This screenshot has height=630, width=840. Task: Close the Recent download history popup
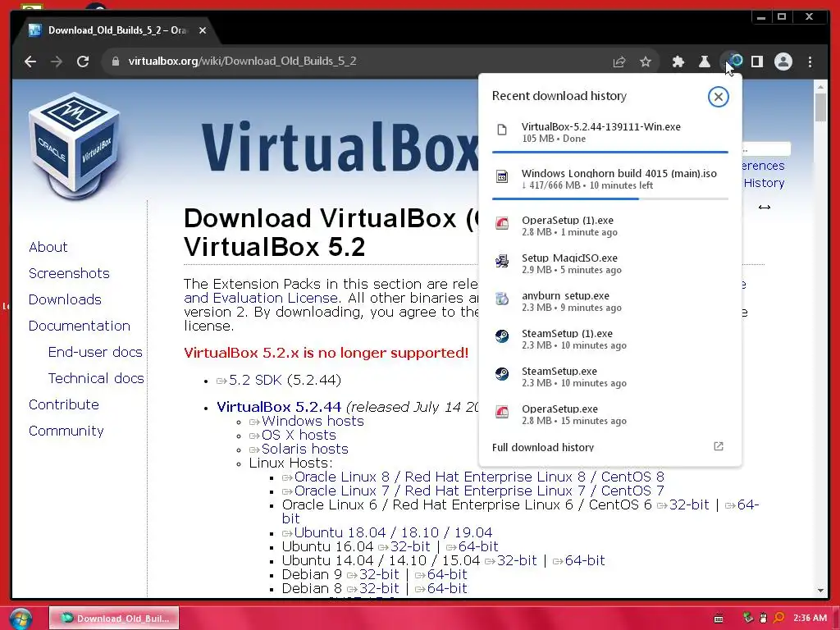pyautogui.click(x=718, y=97)
